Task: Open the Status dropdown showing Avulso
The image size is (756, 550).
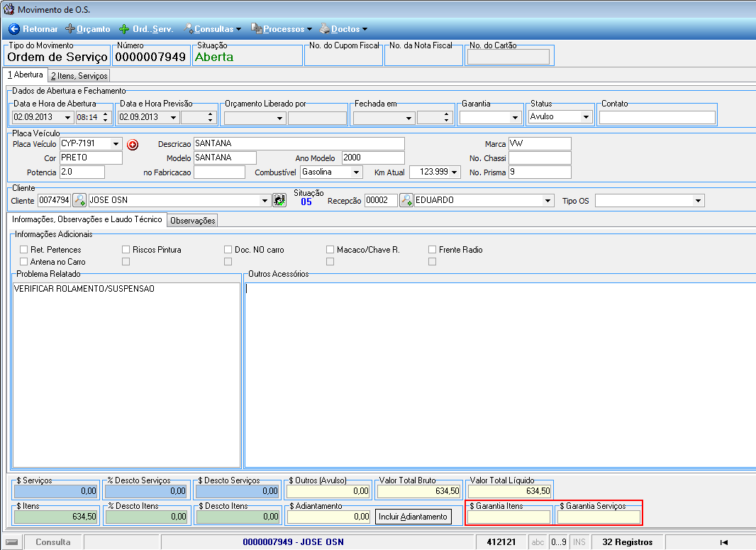Action: pos(586,117)
